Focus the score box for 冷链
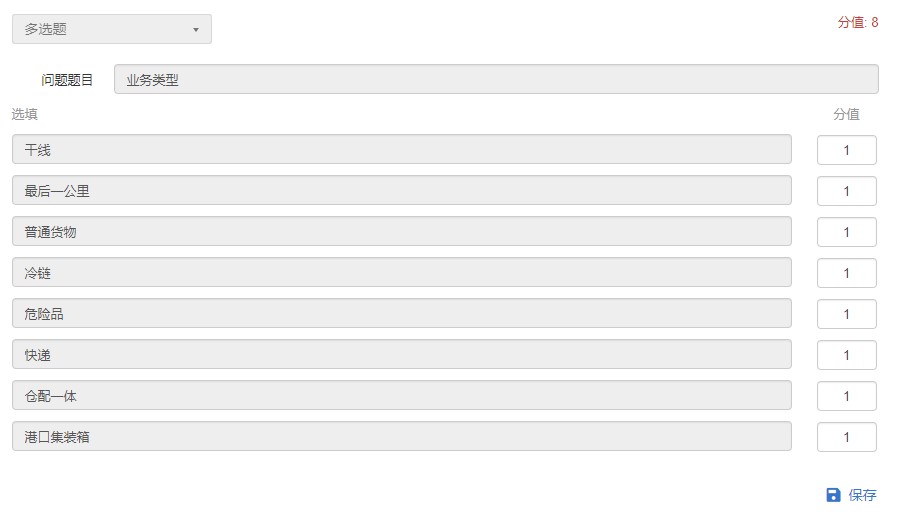This screenshot has height=516, width=904. [846, 273]
